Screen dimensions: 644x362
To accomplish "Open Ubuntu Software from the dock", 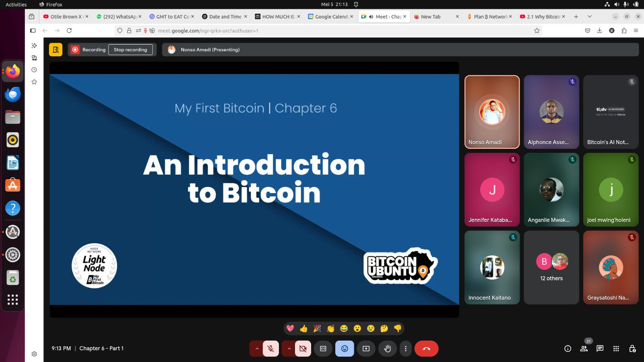I will click(13, 185).
